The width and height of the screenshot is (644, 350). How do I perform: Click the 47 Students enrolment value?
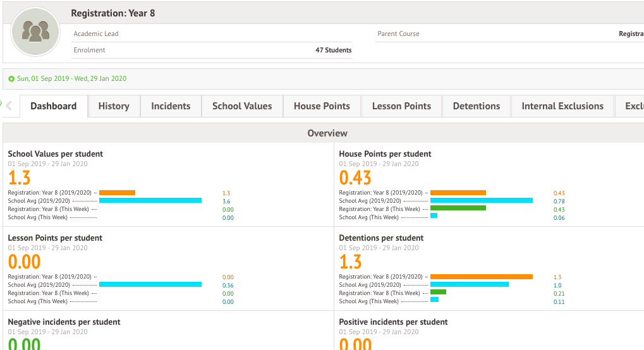333,50
